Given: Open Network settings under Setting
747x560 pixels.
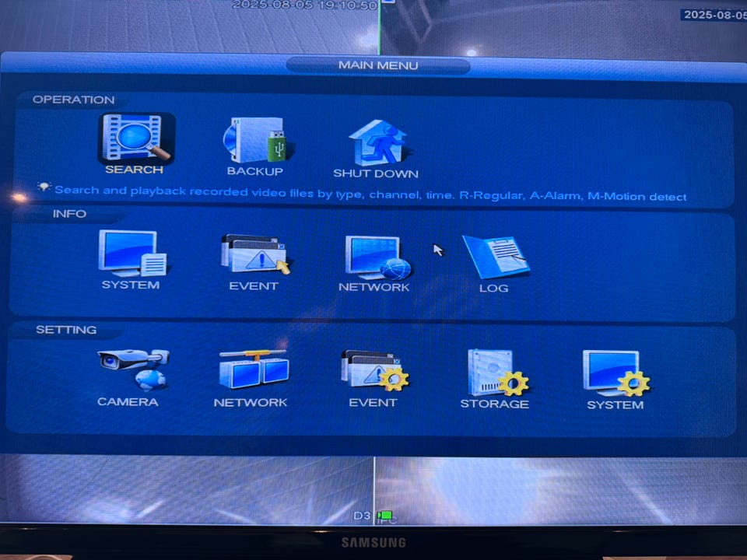Looking at the screenshot, I should [254, 370].
